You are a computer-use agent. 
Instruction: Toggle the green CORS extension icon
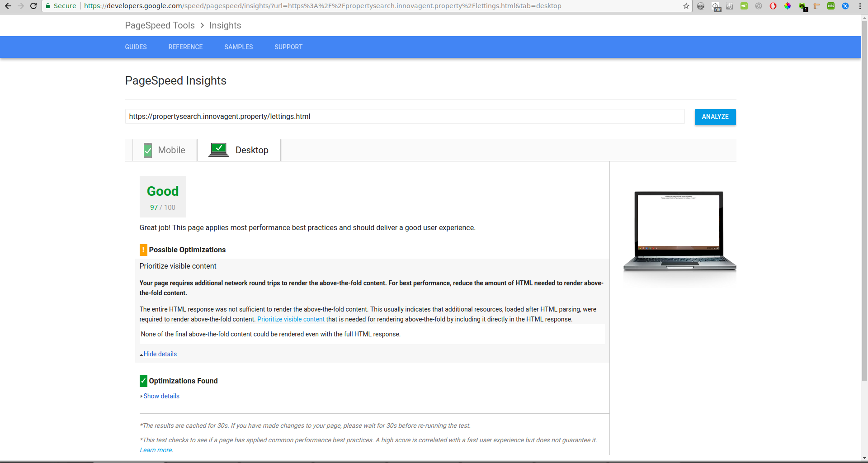831,6
